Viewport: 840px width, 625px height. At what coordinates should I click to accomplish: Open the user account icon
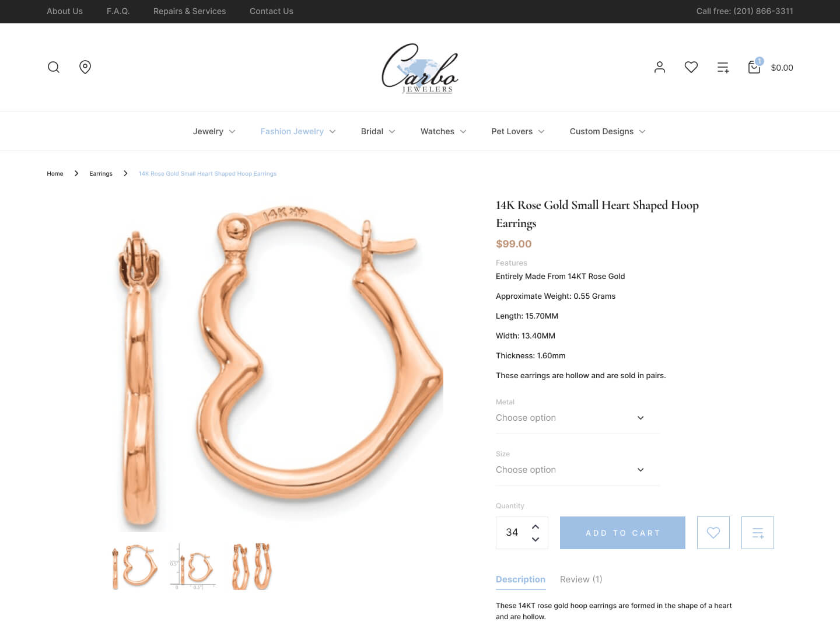pos(660,67)
